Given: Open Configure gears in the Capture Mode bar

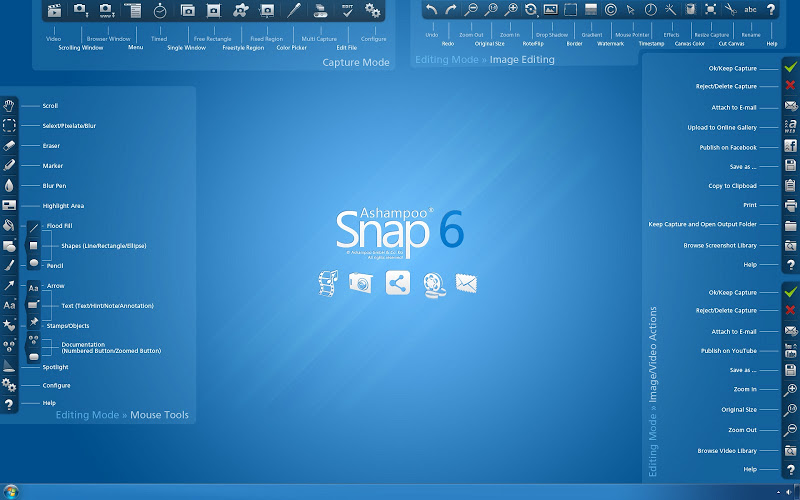Looking at the screenshot, I should coord(373,10).
